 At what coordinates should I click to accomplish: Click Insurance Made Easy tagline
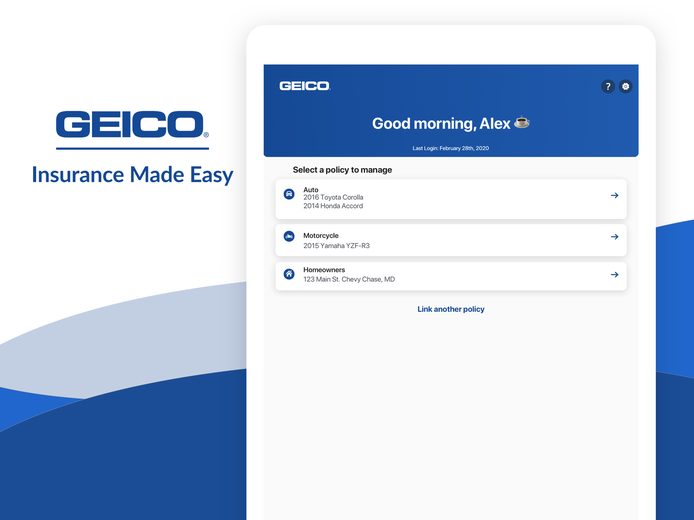pos(132,175)
